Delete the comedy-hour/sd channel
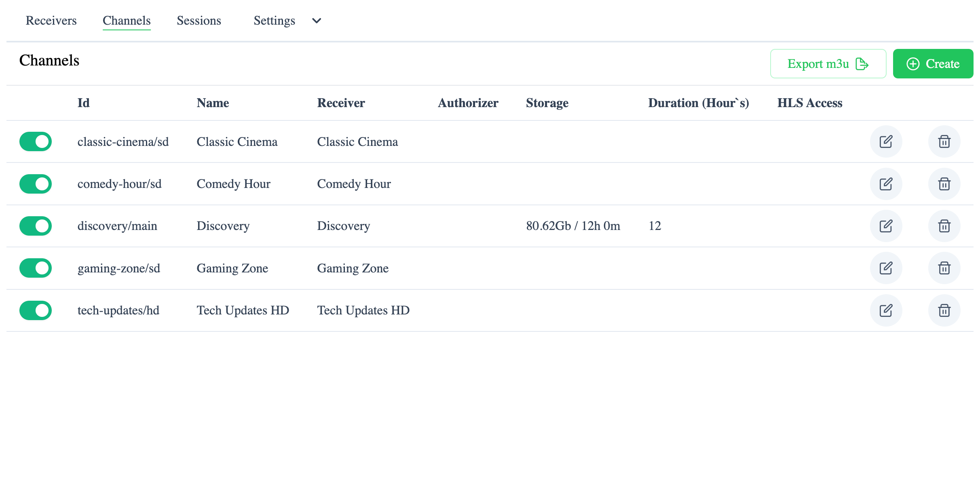Viewport: 980px width, 485px height. (944, 184)
